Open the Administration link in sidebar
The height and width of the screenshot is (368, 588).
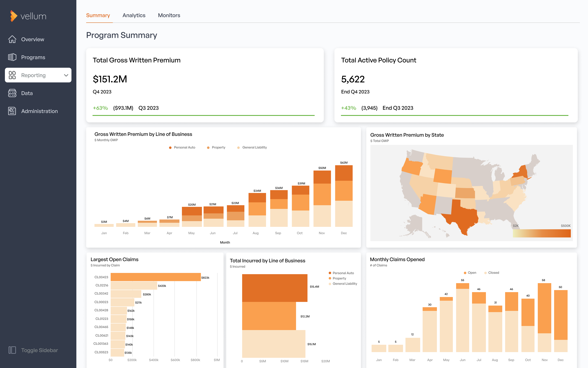pos(39,111)
